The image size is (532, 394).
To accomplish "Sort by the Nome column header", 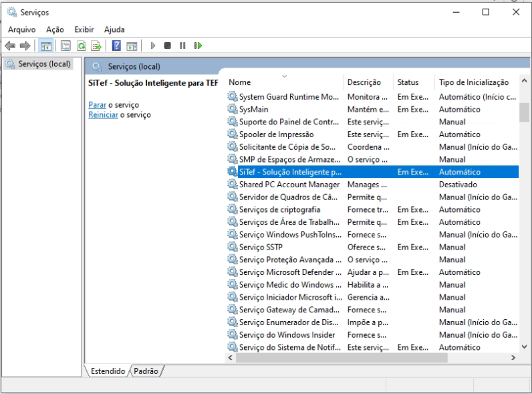I will (x=284, y=82).
